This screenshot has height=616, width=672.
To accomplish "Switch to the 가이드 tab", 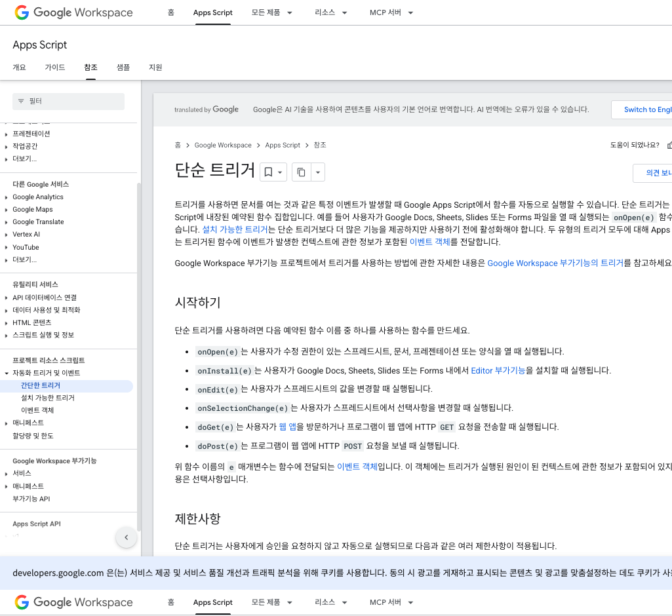I will (55, 67).
